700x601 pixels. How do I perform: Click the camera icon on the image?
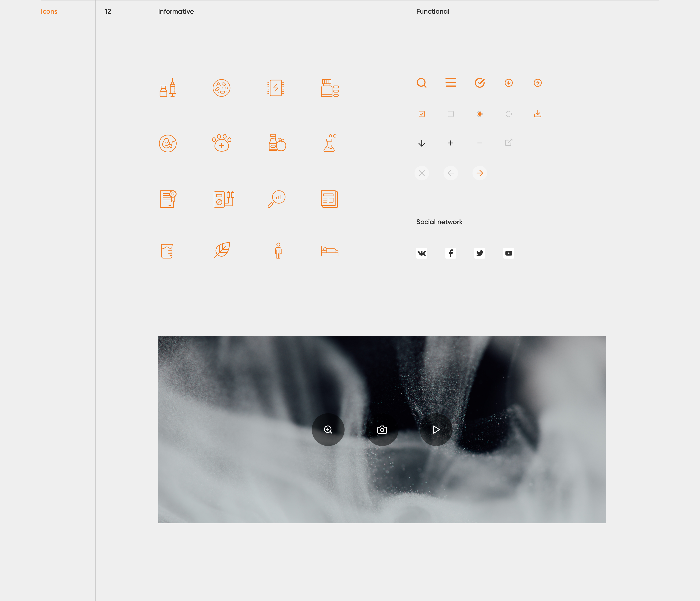(x=382, y=430)
